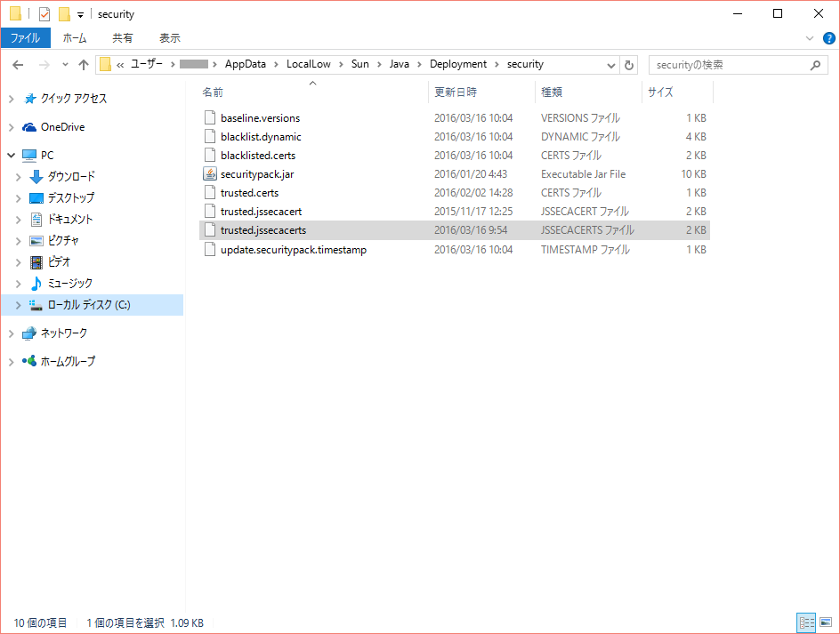This screenshot has height=634, width=840.
Task: Expand the ribbon with the chevron
Action: pos(809,38)
